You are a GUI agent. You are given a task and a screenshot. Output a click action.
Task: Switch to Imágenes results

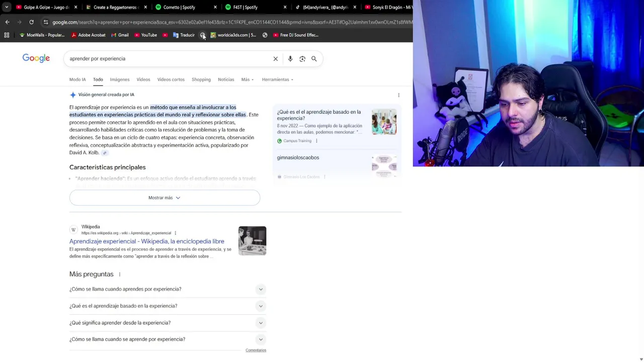[120, 79]
